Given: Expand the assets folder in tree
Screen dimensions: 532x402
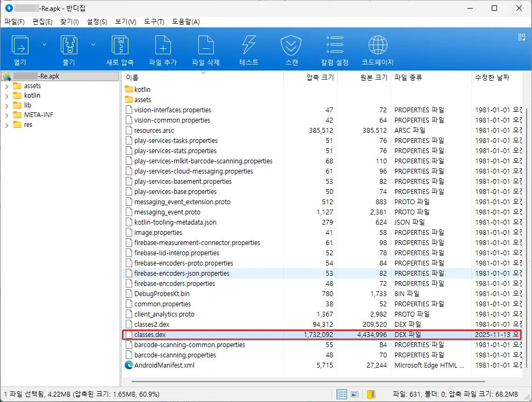Looking at the screenshot, I should pos(7,87).
